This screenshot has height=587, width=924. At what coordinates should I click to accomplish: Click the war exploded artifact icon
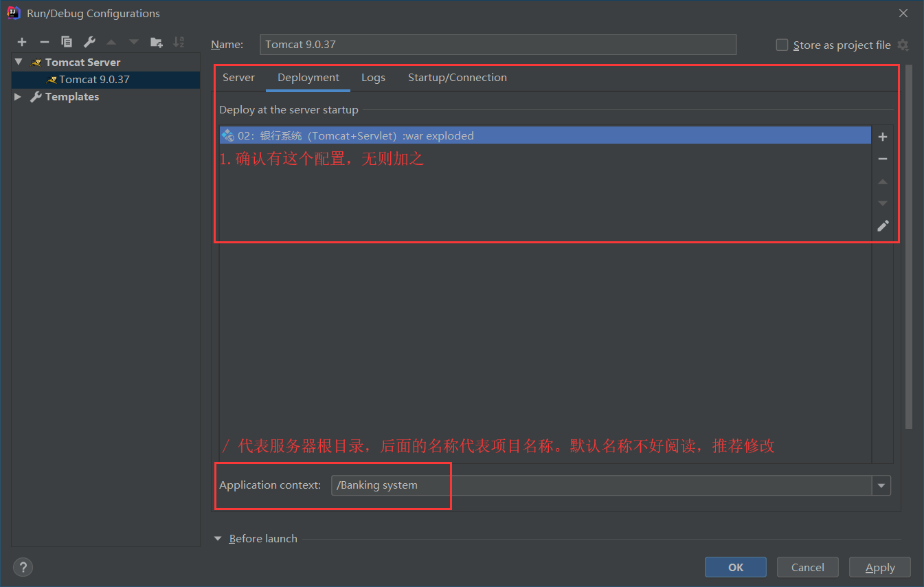coord(228,135)
